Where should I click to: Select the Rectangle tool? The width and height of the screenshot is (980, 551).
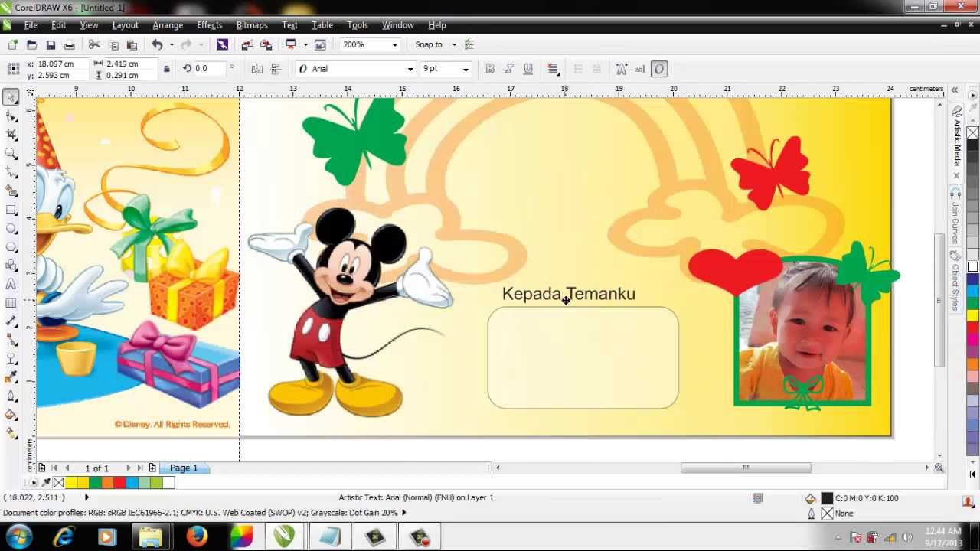[11, 210]
